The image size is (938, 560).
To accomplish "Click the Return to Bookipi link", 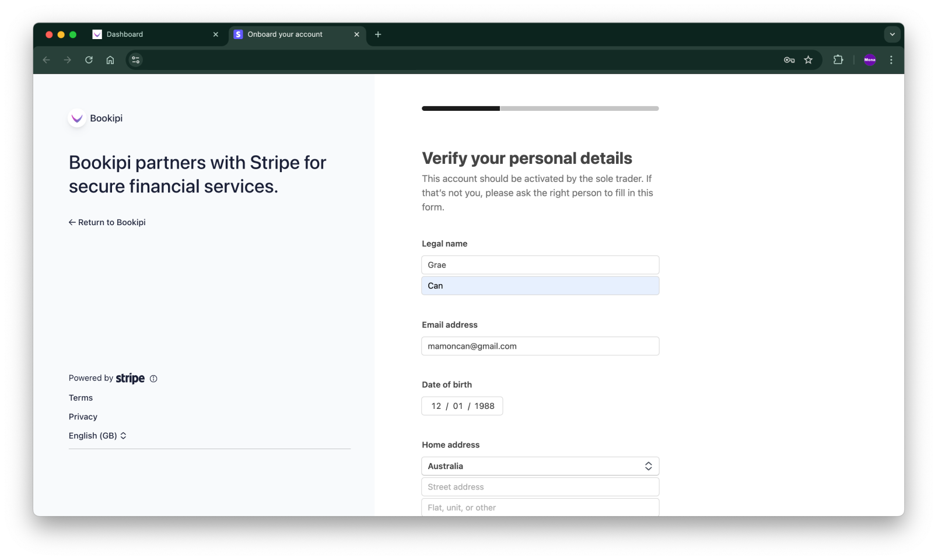I will (107, 222).
